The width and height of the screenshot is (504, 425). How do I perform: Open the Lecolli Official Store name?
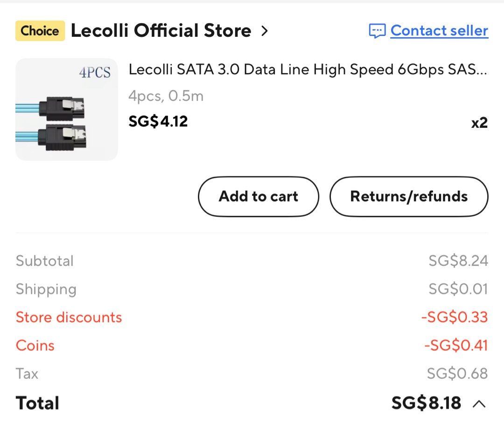pos(161,31)
